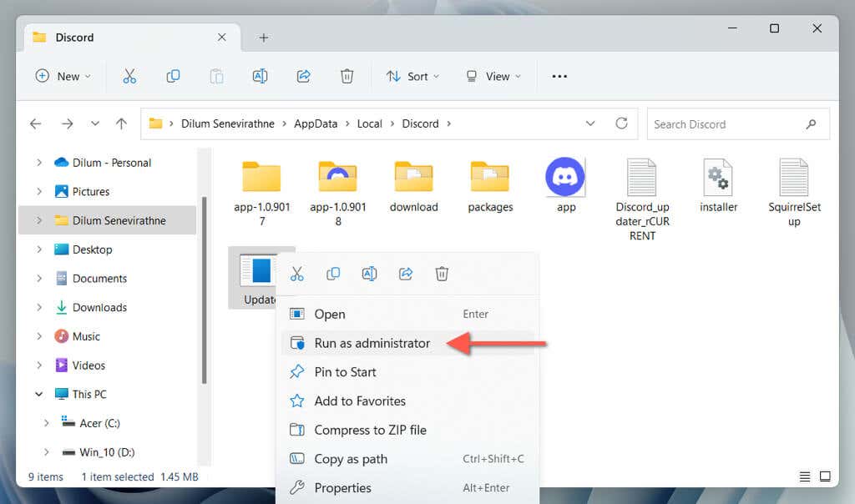Click the Cut icon in the toolbar

[x=129, y=76]
